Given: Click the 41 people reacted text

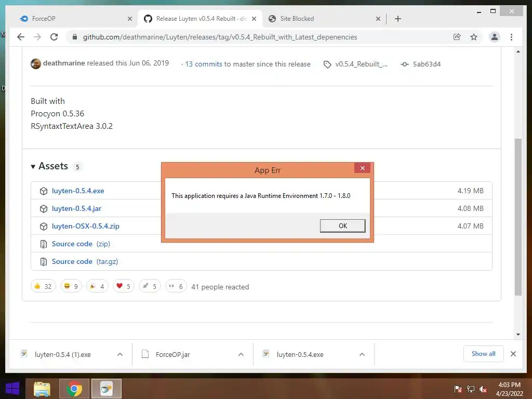Looking at the screenshot, I should pyautogui.click(x=220, y=287).
